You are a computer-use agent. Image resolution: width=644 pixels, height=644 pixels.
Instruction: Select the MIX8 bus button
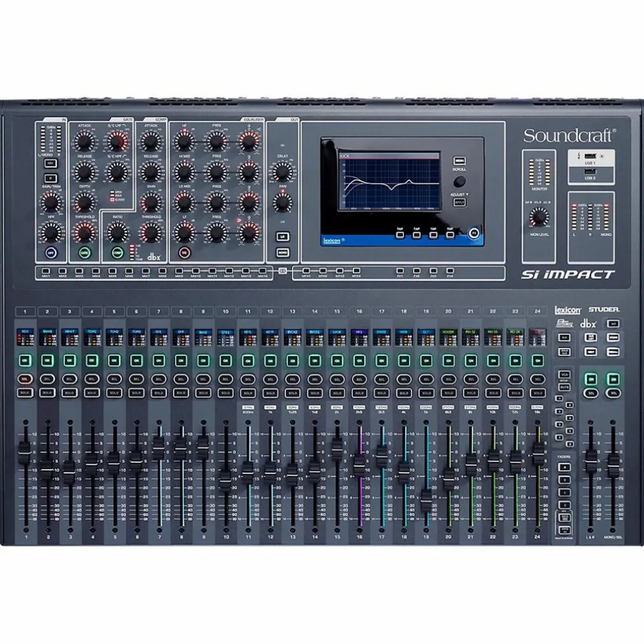pyautogui.click(x=163, y=271)
